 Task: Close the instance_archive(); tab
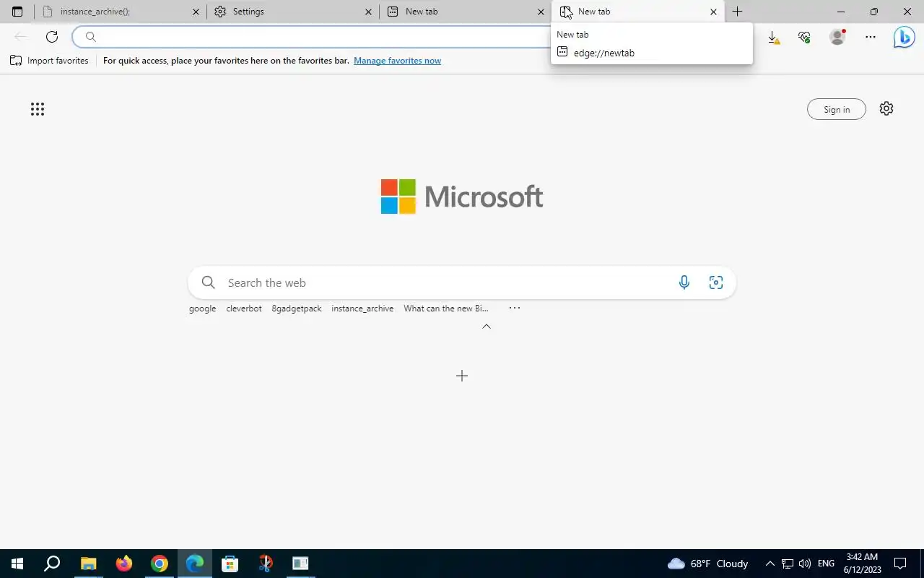pos(196,12)
